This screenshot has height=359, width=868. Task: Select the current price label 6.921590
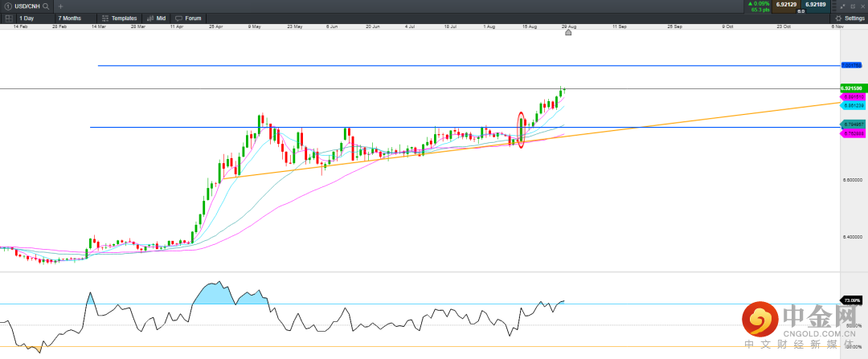[x=851, y=88]
